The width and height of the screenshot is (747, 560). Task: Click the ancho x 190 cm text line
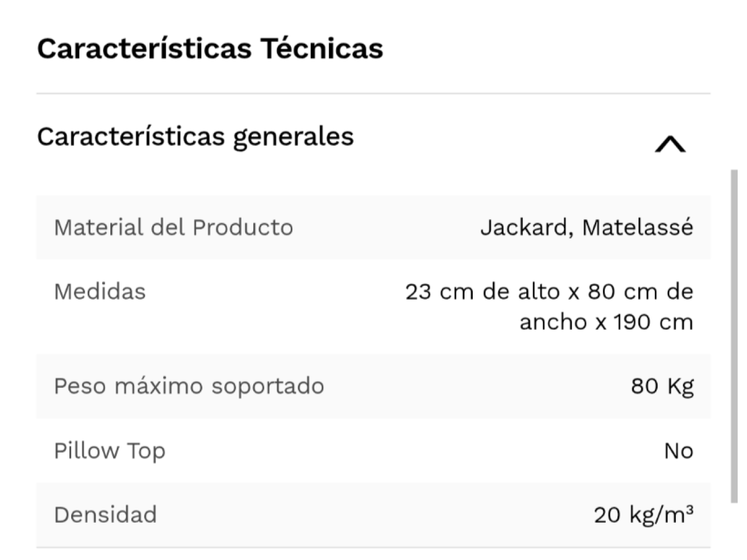tap(606, 322)
